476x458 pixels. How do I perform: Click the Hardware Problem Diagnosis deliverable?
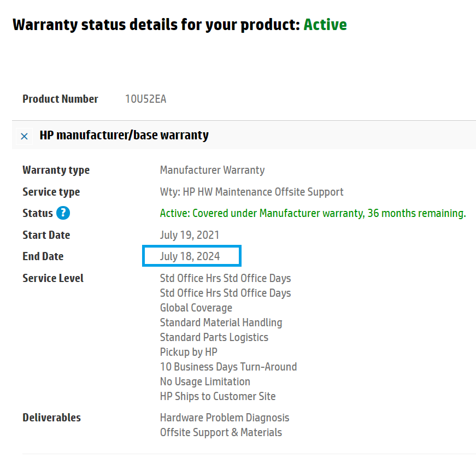(x=225, y=418)
